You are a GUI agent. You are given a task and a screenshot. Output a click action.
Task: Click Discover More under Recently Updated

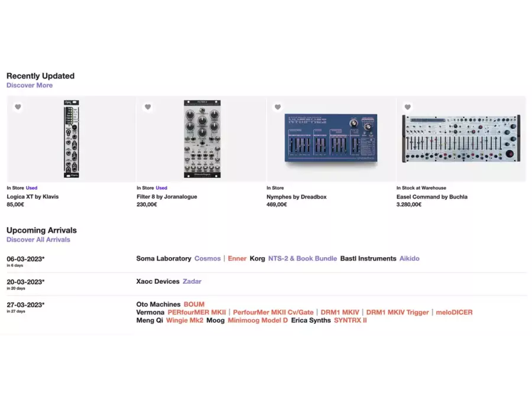click(x=30, y=85)
